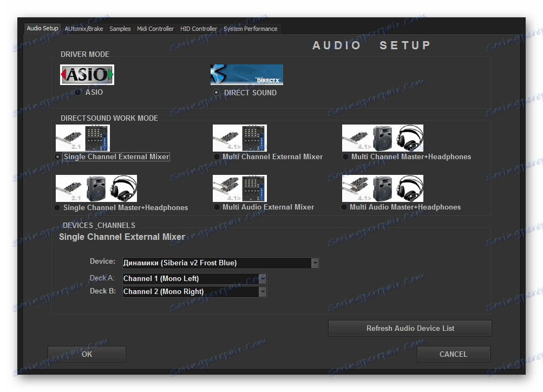Select the ASIO driver mode radio button
This screenshot has width=543, height=392.
[x=78, y=92]
